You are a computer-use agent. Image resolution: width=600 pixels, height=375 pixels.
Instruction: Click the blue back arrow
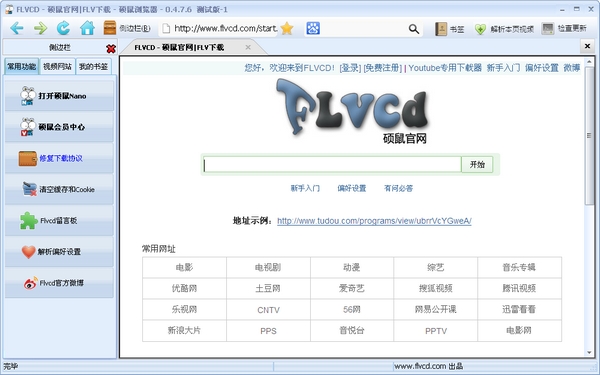coord(17,28)
